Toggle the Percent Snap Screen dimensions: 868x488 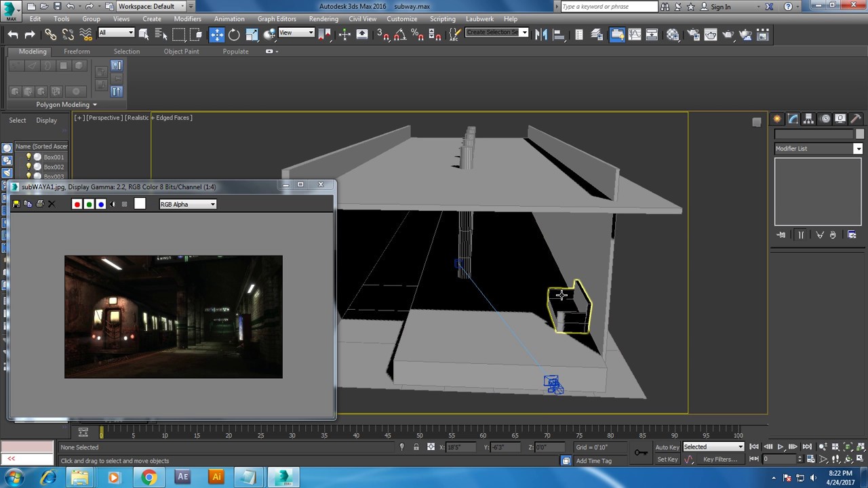point(416,35)
